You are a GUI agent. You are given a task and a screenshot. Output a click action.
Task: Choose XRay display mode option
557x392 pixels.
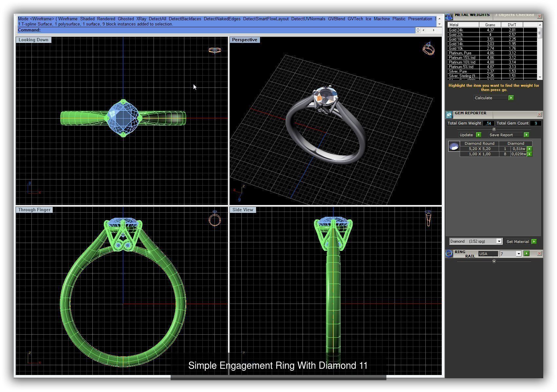pos(141,19)
